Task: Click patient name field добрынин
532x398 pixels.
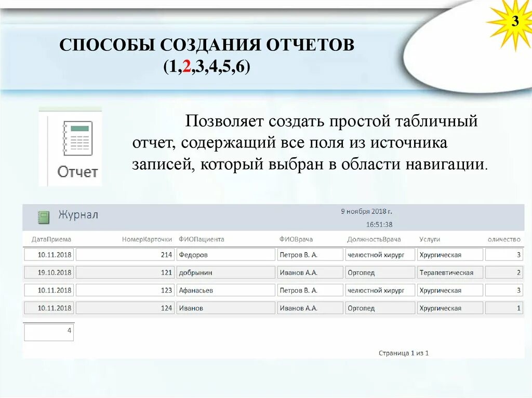Action: pos(225,272)
